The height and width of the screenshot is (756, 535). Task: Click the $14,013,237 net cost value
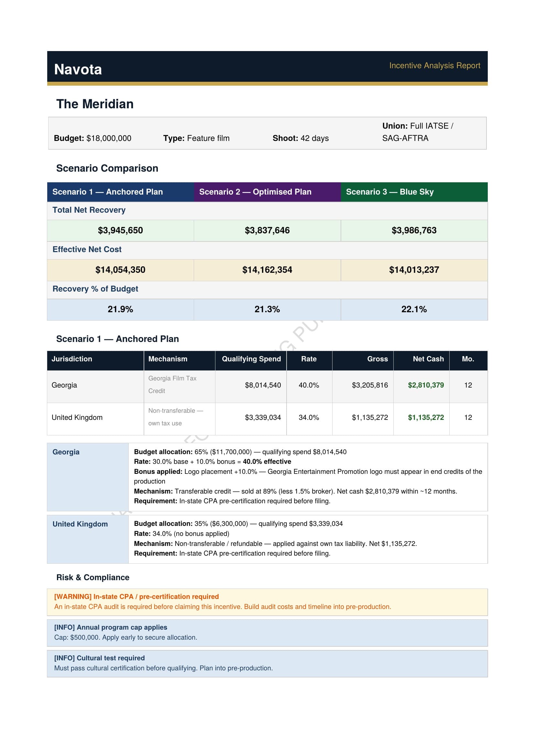(414, 270)
